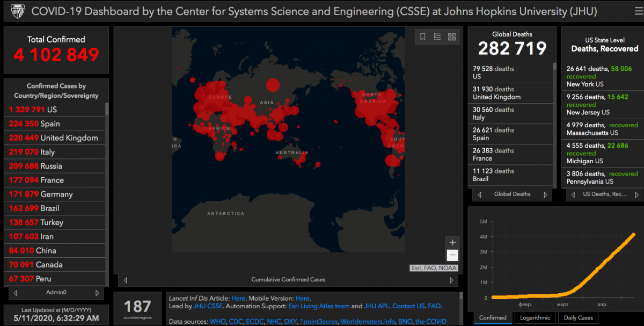
Task: Select '26 383 deaths France' entry
Action: (511, 154)
